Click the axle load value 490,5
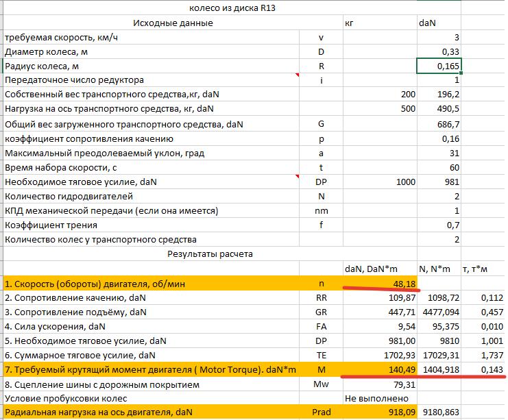Image resolution: width=508 pixels, height=420 pixels. coord(439,109)
